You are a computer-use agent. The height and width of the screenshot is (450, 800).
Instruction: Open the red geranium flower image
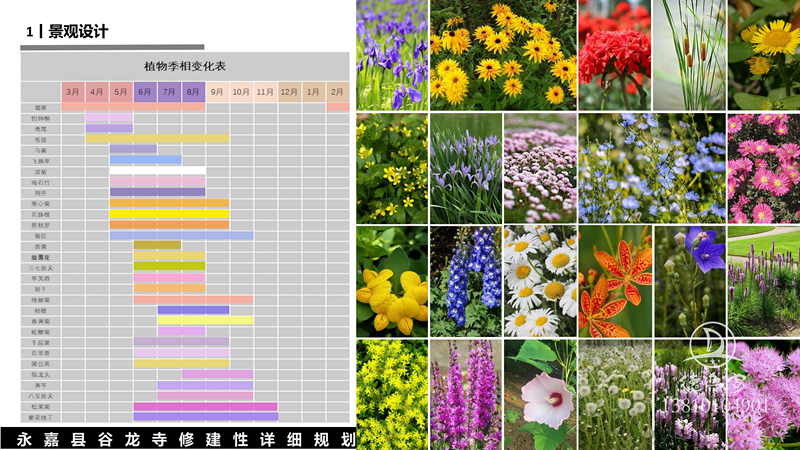614,55
